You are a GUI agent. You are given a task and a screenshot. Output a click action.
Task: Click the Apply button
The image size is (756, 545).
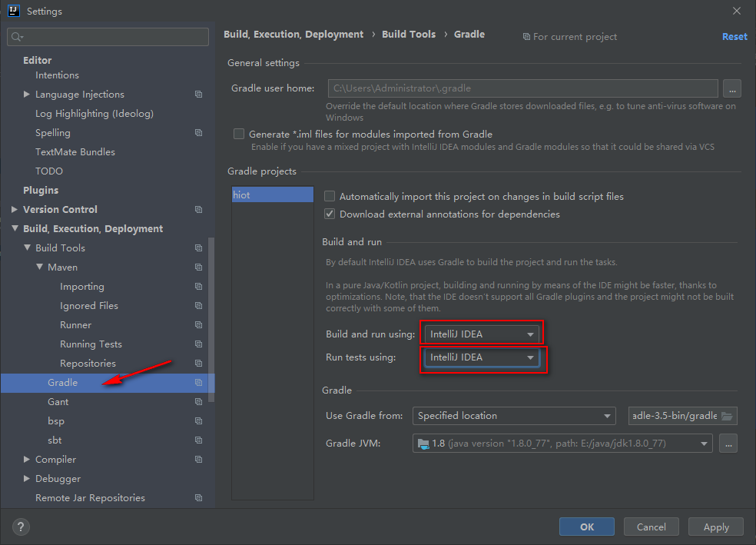pos(716,527)
